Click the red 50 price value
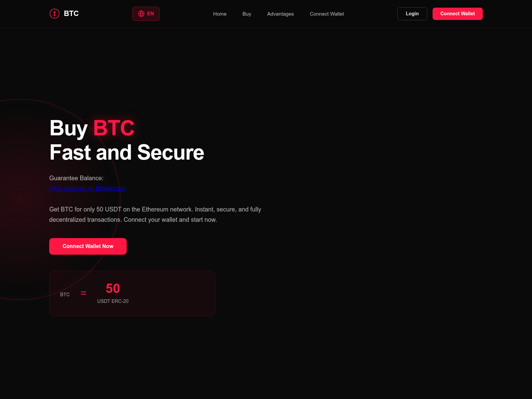The image size is (532, 399). click(x=113, y=289)
